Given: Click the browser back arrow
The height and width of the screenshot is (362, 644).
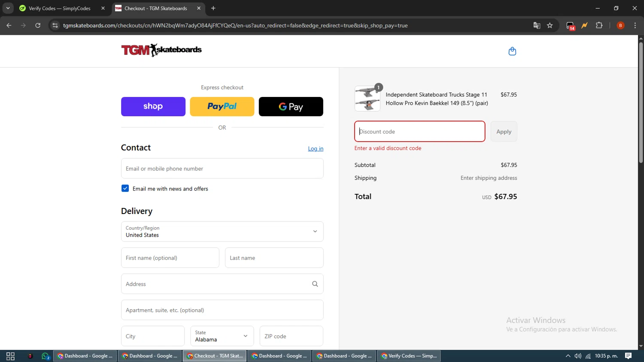Looking at the screenshot, I should (9, 25).
